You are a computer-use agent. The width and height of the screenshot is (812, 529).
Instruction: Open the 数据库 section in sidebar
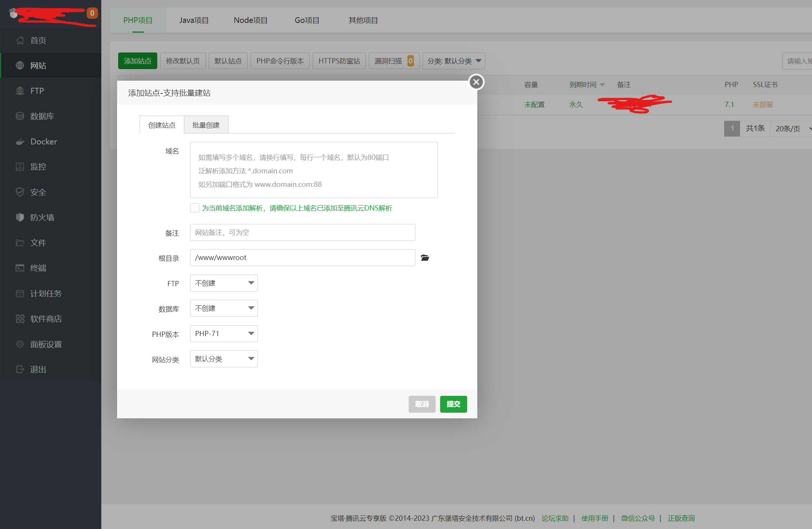(x=42, y=116)
